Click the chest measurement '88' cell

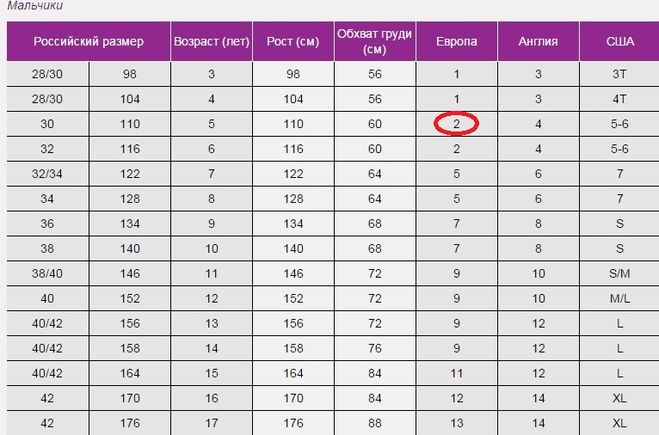[374, 423]
